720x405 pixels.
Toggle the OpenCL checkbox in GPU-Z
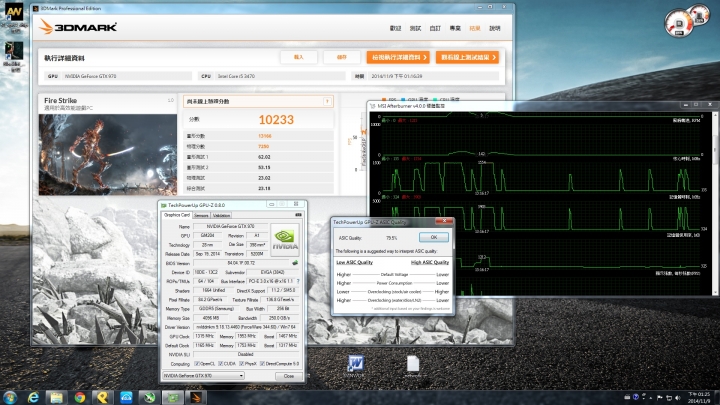point(197,364)
